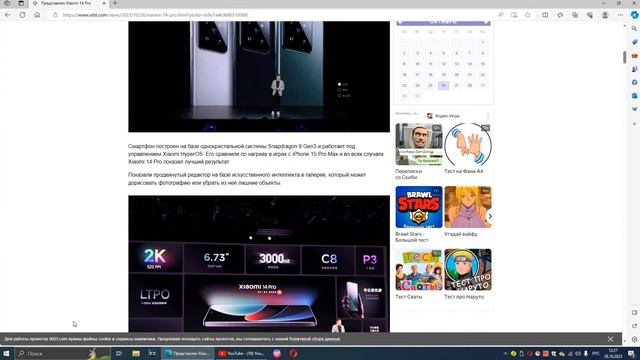Open the Collections icon in the toolbar
Screen dimensions: 640x360
coord(575,15)
